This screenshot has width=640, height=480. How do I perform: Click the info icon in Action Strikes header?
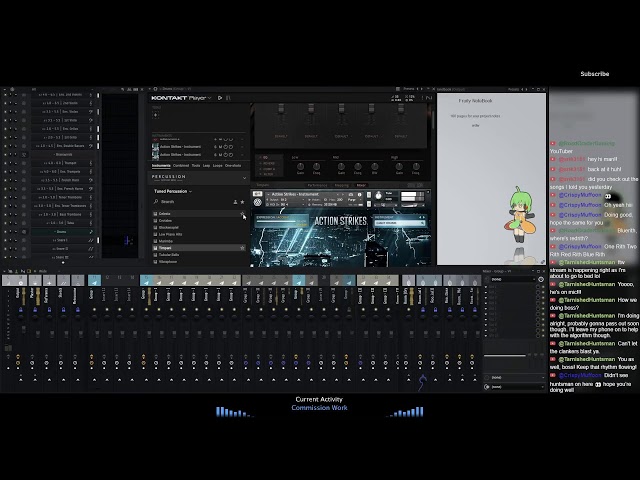pyautogui.click(x=360, y=195)
